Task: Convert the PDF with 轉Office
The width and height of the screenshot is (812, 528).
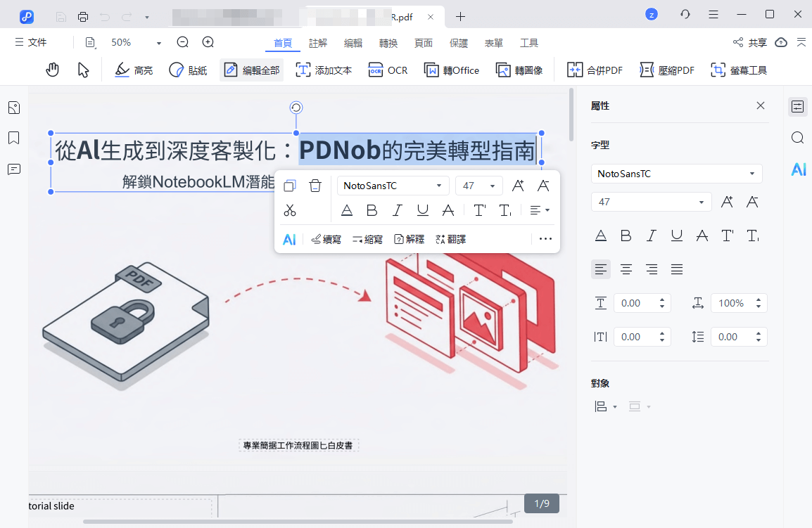Action: [451, 70]
